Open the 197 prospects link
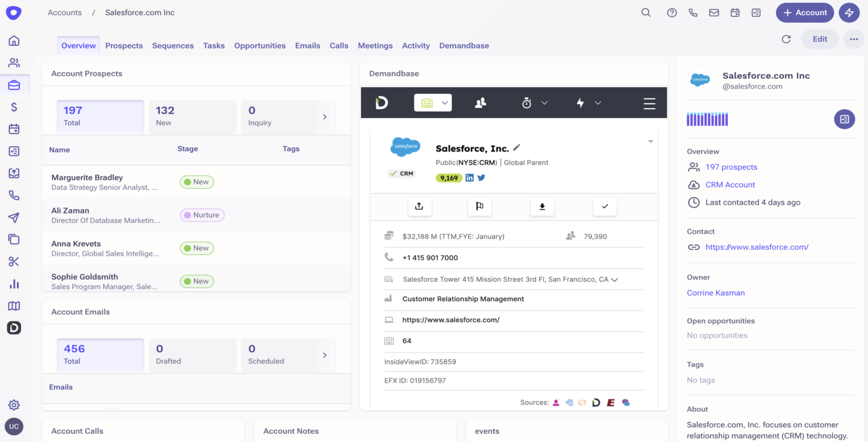The width and height of the screenshot is (868, 442). pos(731,167)
